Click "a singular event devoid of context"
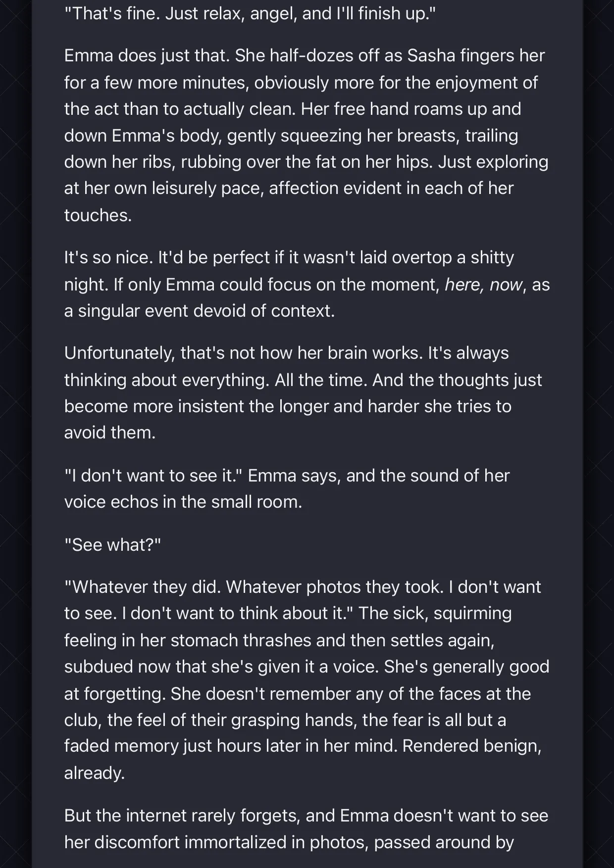Viewport: 614px width, 868px height. click(x=200, y=311)
